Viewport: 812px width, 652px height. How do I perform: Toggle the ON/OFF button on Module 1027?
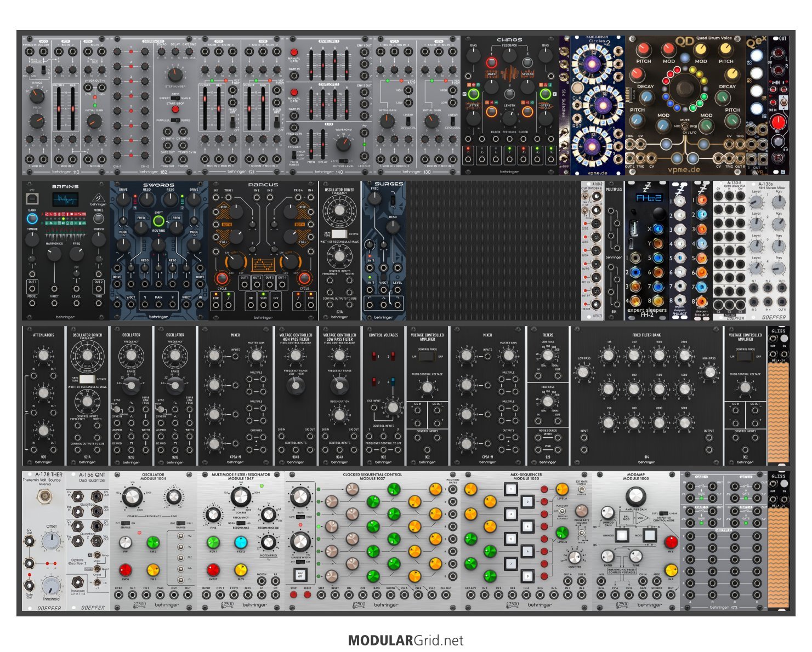tap(300, 575)
